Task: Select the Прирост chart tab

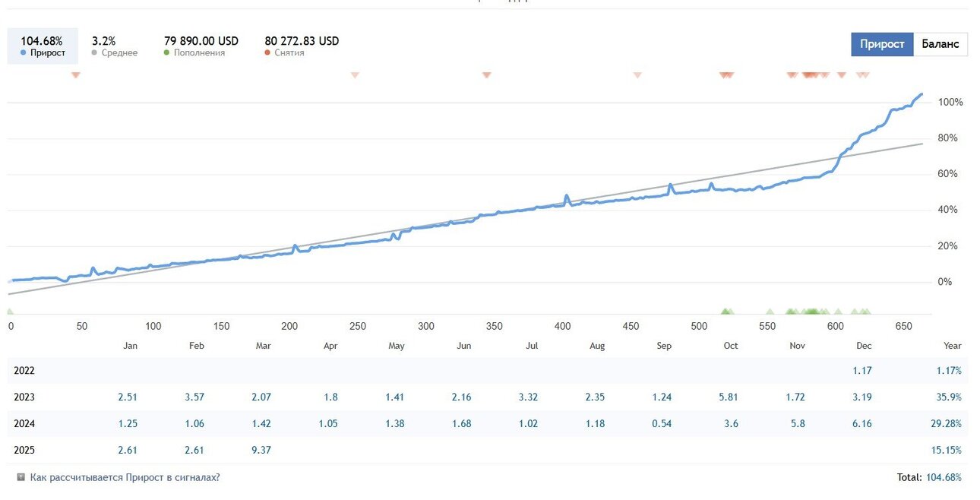Action: pyautogui.click(x=882, y=44)
